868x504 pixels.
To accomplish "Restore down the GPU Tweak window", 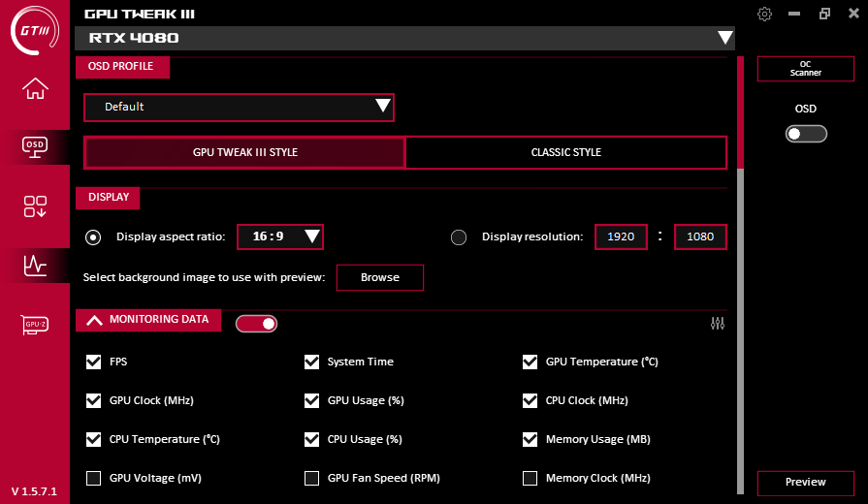I will click(x=824, y=14).
